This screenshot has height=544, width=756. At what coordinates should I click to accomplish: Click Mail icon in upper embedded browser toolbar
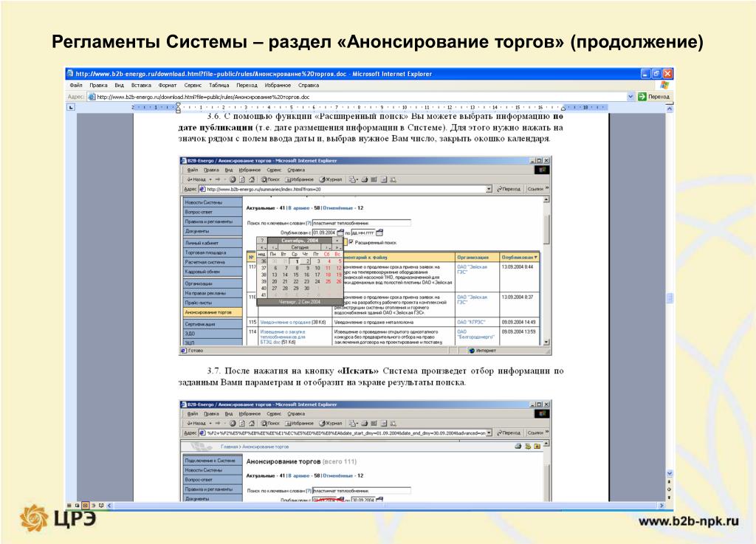point(353,179)
